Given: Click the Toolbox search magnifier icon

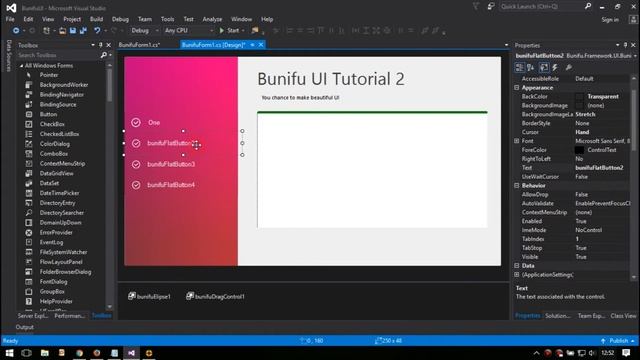Looking at the screenshot, I should tap(104, 55).
